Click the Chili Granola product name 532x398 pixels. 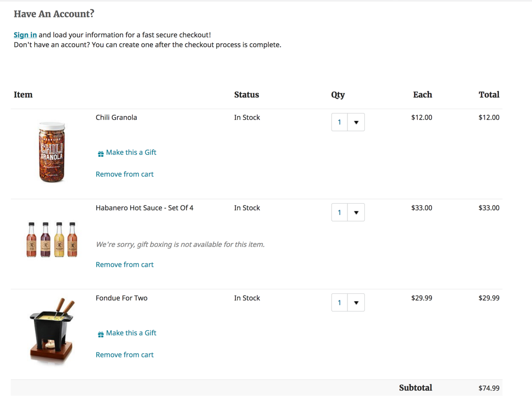116,117
